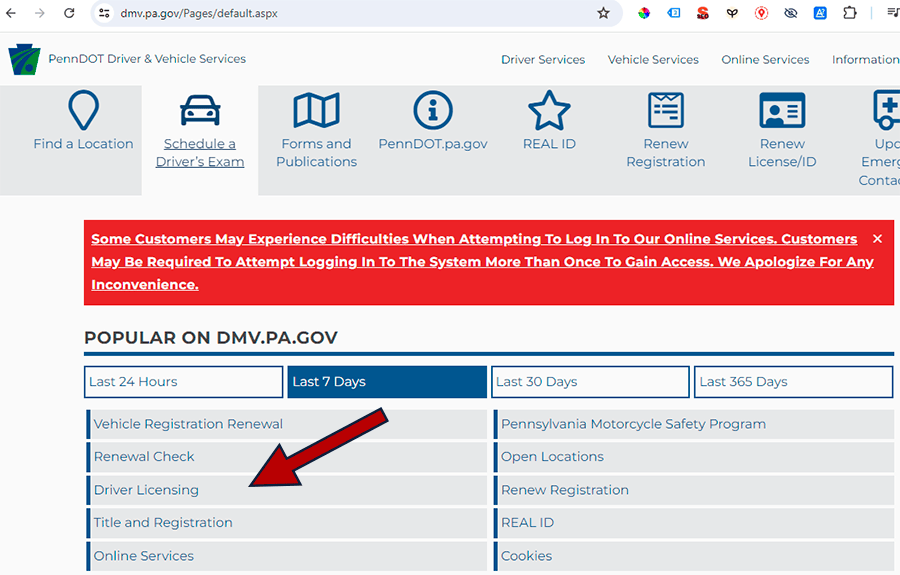Open the PennDOT.pa.gov text link
900x575 pixels.
(x=433, y=143)
